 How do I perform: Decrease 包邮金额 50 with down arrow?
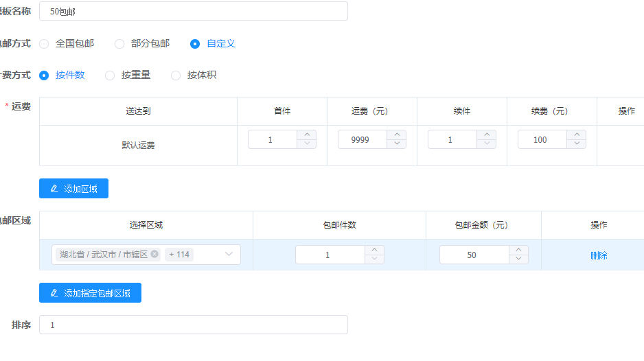(519, 259)
